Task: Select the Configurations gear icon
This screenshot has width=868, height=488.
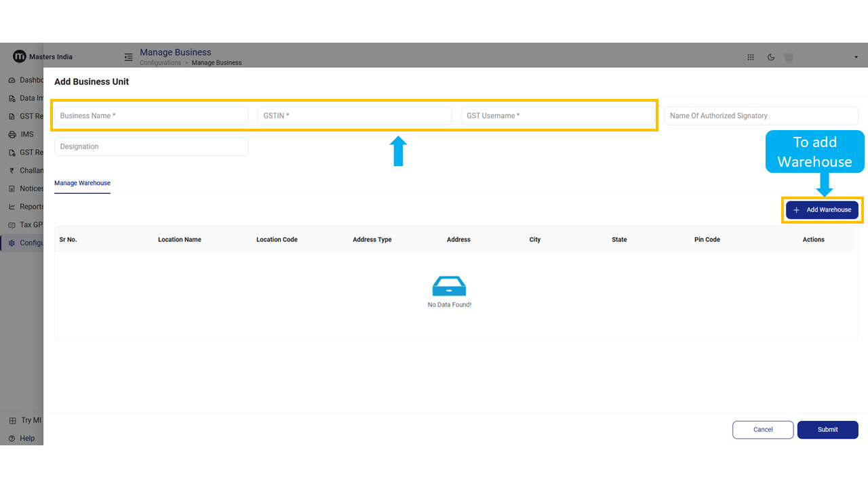Action: click(12, 243)
